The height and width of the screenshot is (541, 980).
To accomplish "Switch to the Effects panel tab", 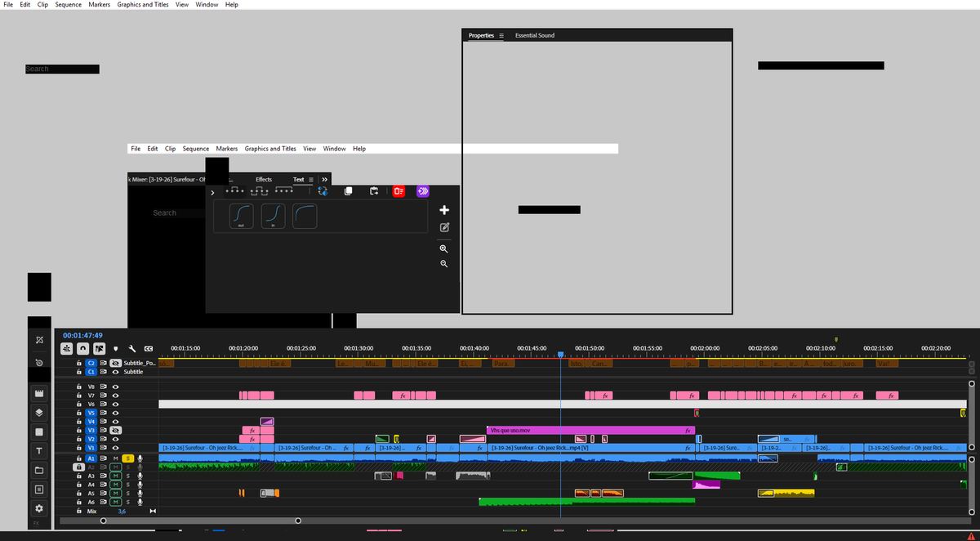I will 264,179.
